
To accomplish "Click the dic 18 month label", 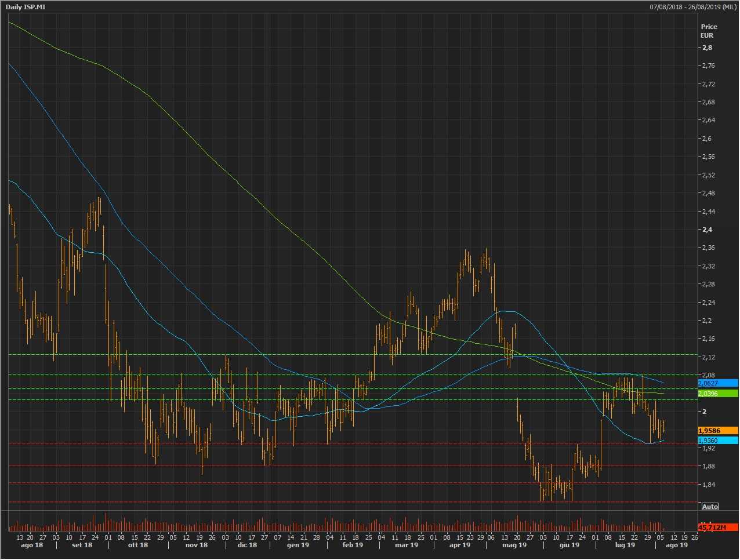I will [247, 545].
